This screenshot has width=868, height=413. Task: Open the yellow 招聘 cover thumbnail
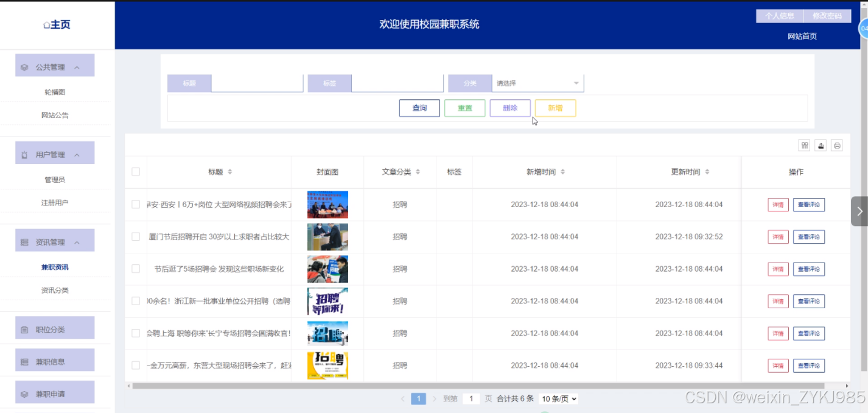(327, 365)
